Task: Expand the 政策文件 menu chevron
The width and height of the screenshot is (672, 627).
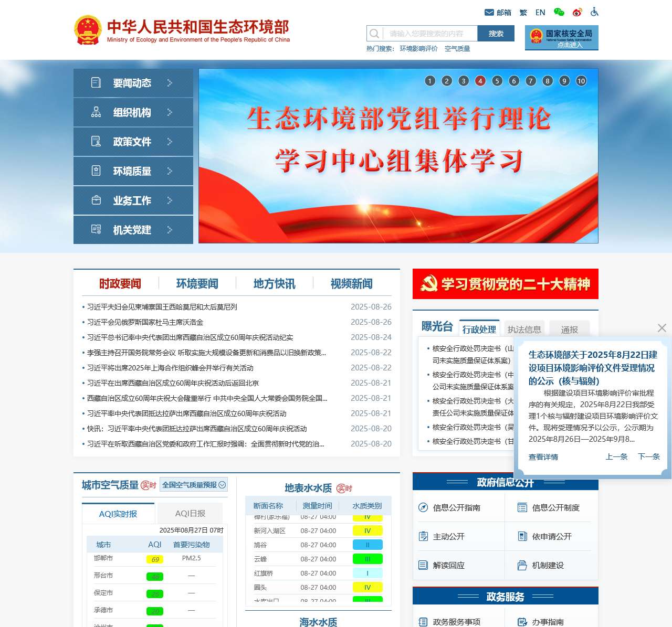Action: pos(170,141)
